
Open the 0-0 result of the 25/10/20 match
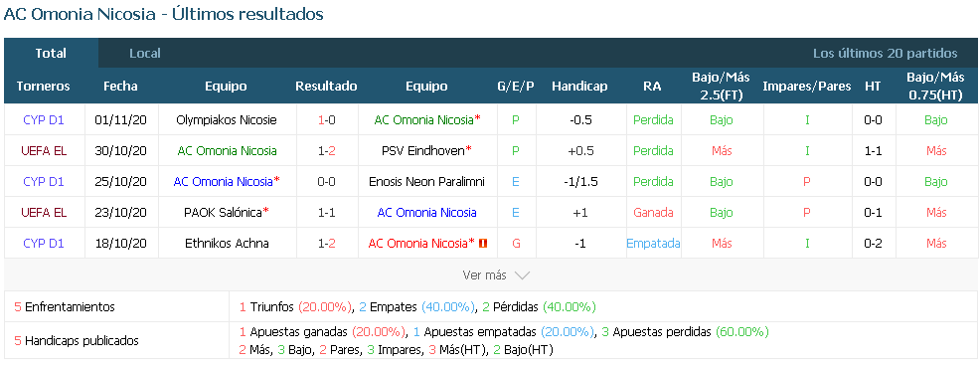pyautogui.click(x=326, y=181)
